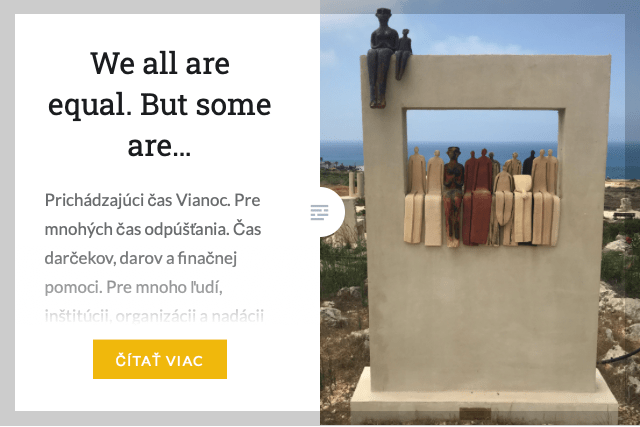Screen dimensions: 640x427
Task: Click the words "But some" in the heading
Action: click(206, 105)
